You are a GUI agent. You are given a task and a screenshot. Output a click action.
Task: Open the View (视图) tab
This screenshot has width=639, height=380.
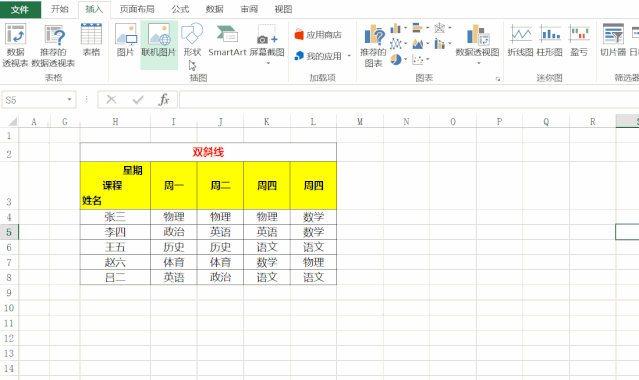(283, 9)
